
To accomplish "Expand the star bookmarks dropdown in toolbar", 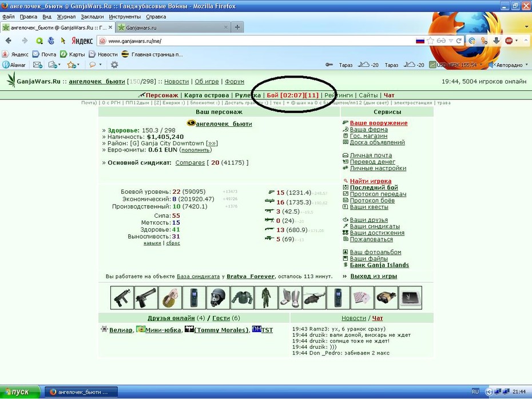I will coord(78,65).
